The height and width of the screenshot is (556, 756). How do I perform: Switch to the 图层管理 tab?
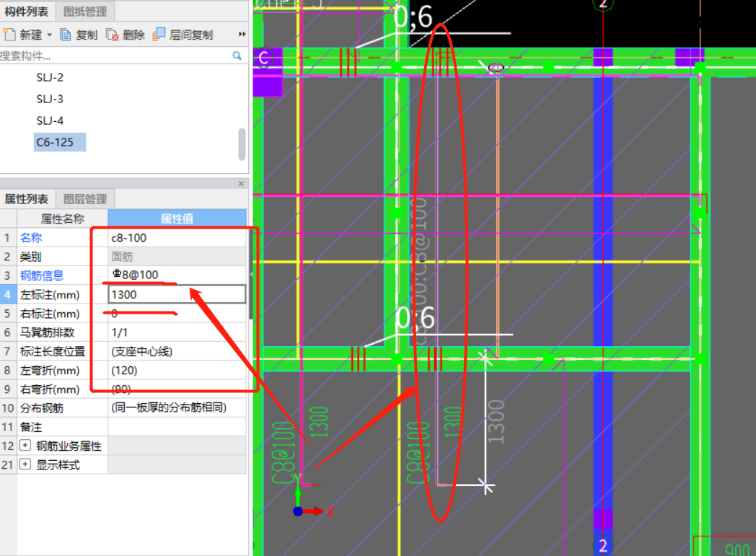[x=85, y=199]
